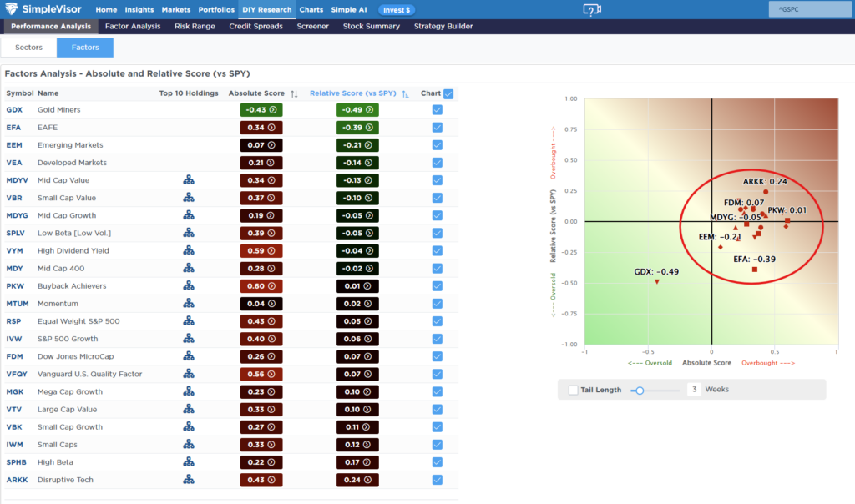Click the SimpleVisor eagle logo
The height and width of the screenshot is (504, 855).
[11, 8]
